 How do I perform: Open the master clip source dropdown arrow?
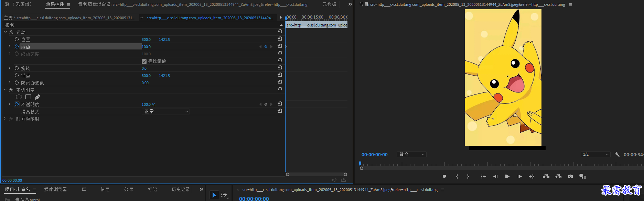pyautogui.click(x=142, y=18)
